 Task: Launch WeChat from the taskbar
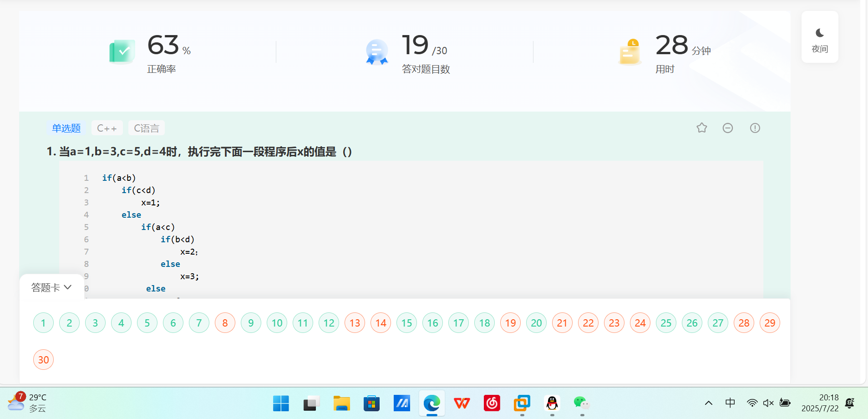581,403
